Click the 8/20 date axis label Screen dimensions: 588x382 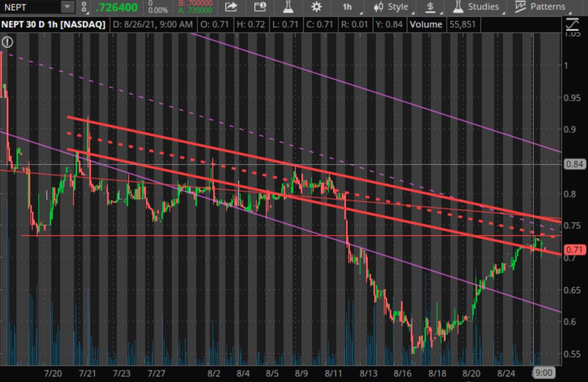click(x=471, y=373)
